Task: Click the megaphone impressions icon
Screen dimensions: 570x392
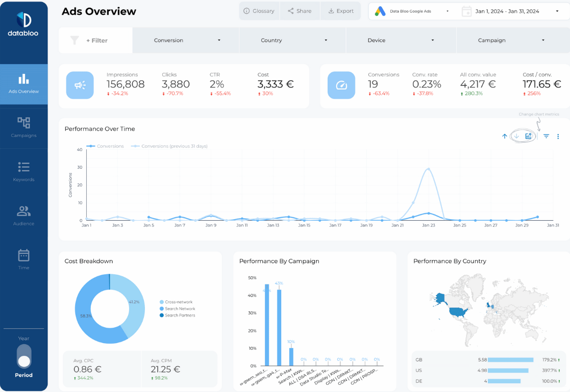Action: pos(80,85)
